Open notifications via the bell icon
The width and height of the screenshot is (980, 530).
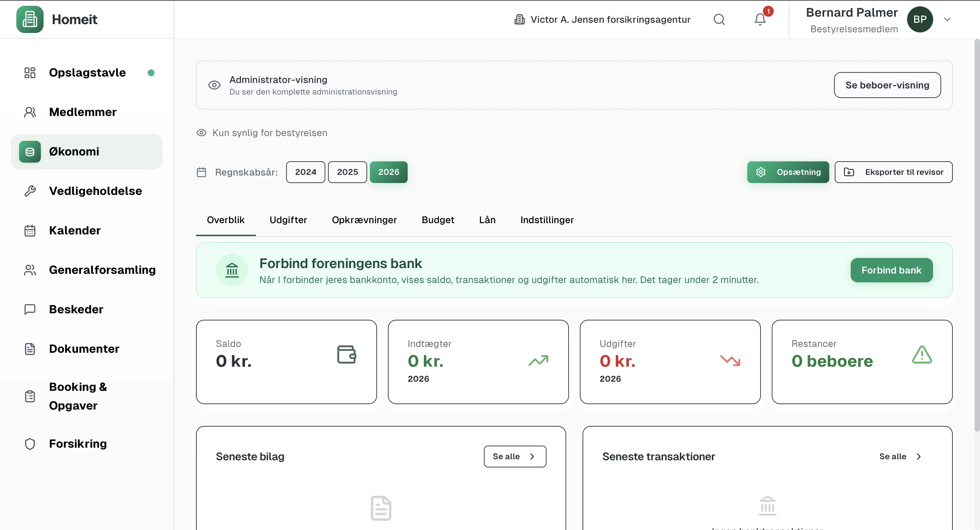coord(760,19)
